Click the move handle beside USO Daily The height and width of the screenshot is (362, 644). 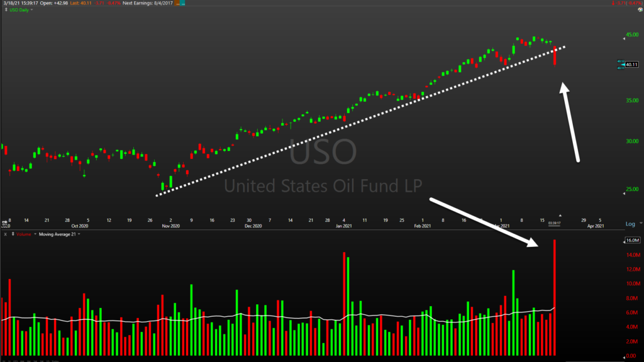6,9
